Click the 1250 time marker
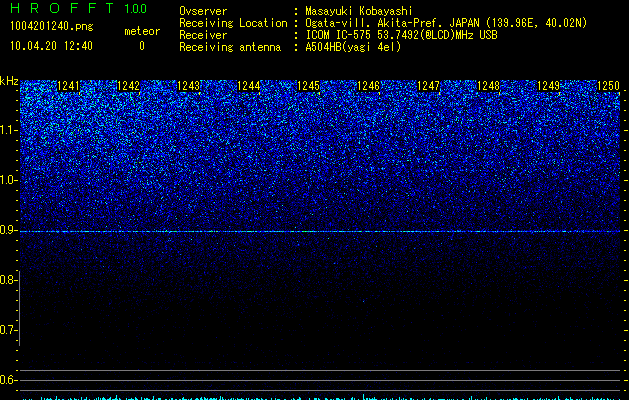This screenshot has width=629, height=400. tap(609, 86)
